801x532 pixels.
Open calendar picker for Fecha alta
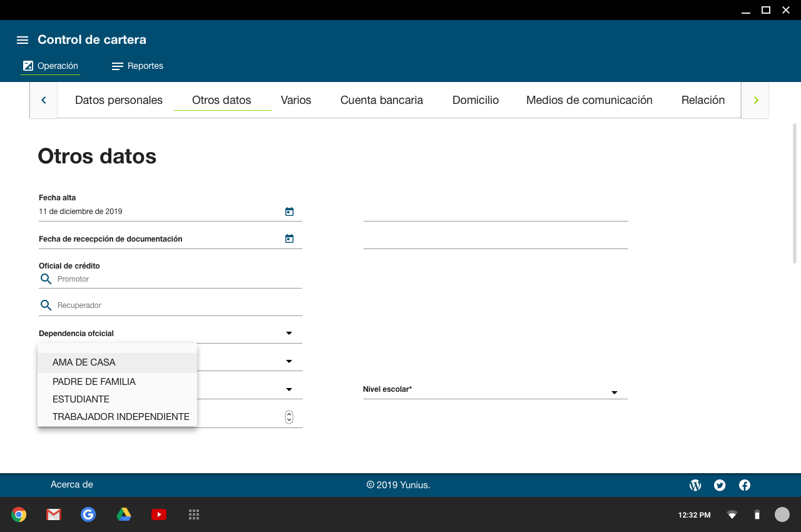(x=289, y=212)
